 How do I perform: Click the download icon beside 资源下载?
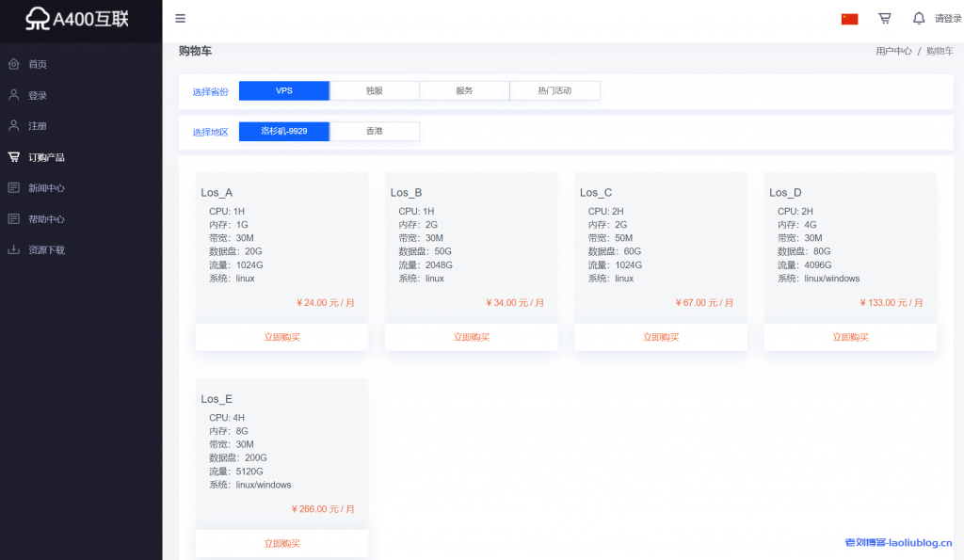coord(13,250)
